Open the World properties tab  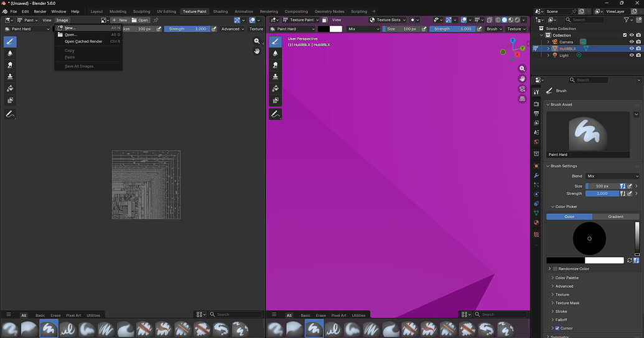coord(536,142)
